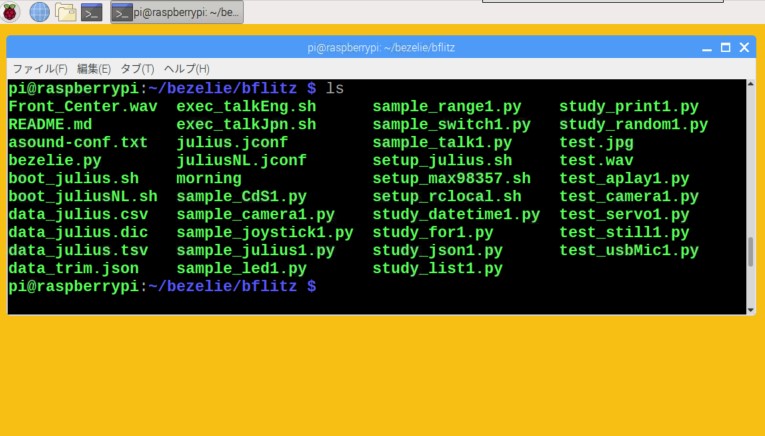
Task: Close the terminal window
Action: (744, 47)
